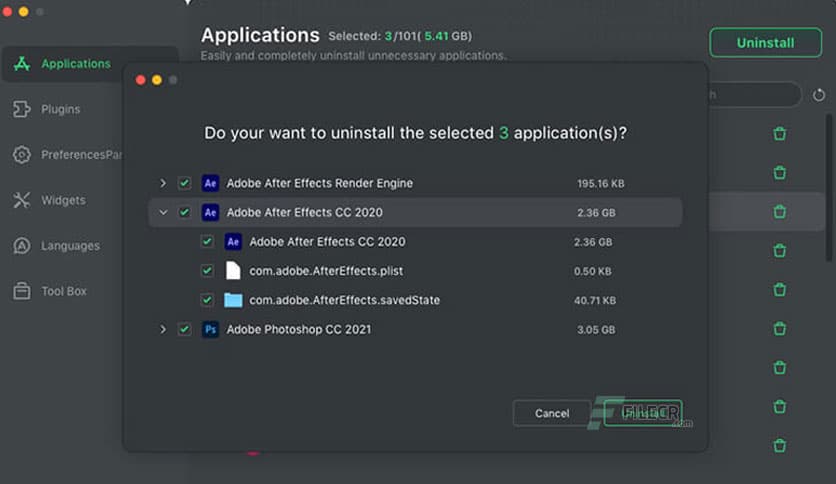Click After Effects Render Engine Ae icon
Image resolution: width=836 pixels, height=484 pixels.
coord(210,183)
